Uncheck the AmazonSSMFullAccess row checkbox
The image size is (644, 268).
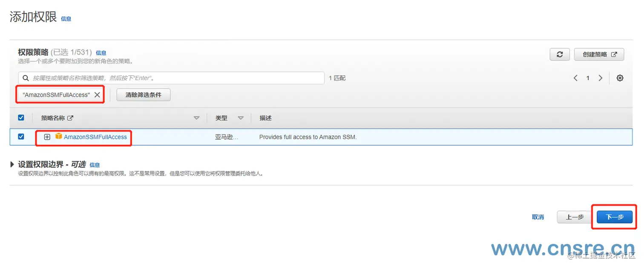[21, 137]
